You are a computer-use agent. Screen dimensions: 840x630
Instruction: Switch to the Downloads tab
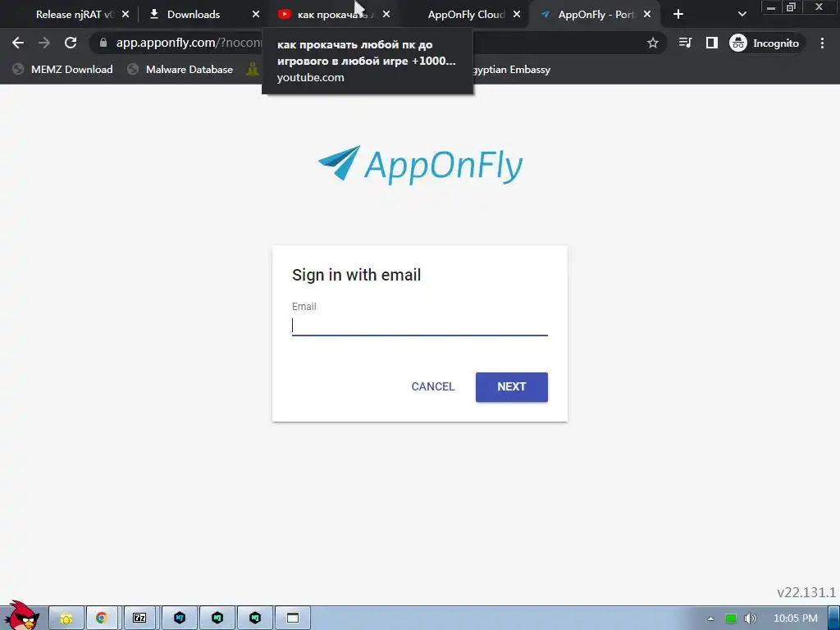194,15
